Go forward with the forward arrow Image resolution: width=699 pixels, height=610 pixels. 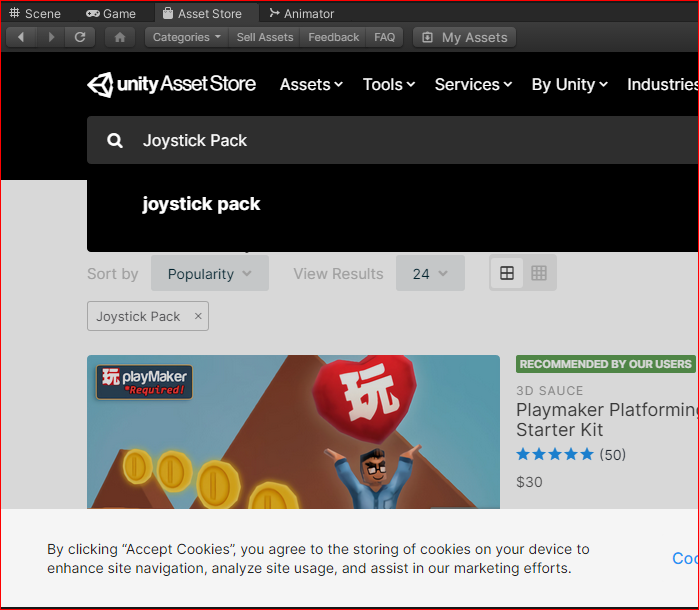(x=51, y=37)
